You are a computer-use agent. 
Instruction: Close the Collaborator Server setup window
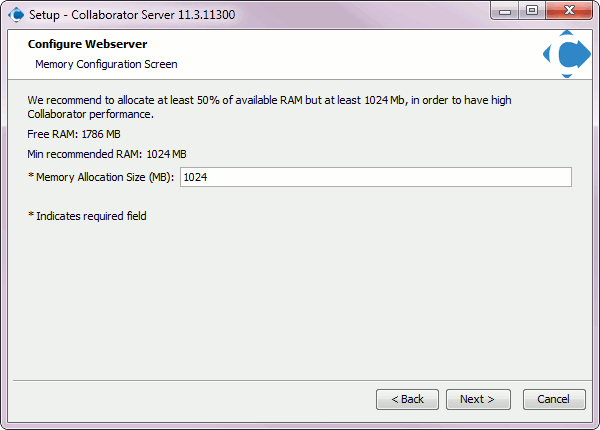(569, 11)
